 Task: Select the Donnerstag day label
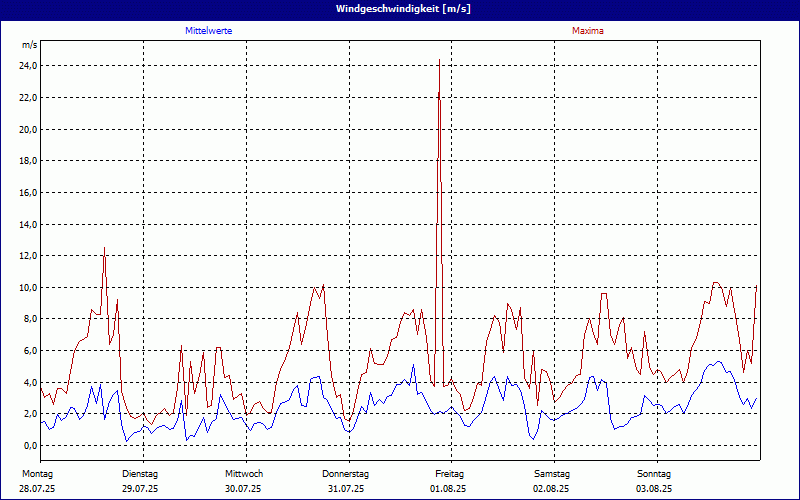point(346,473)
